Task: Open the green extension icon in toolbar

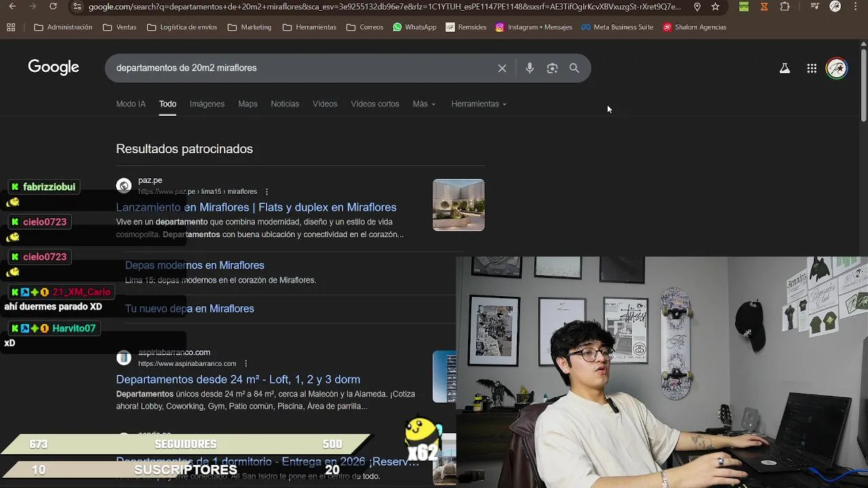Action: [x=744, y=6]
